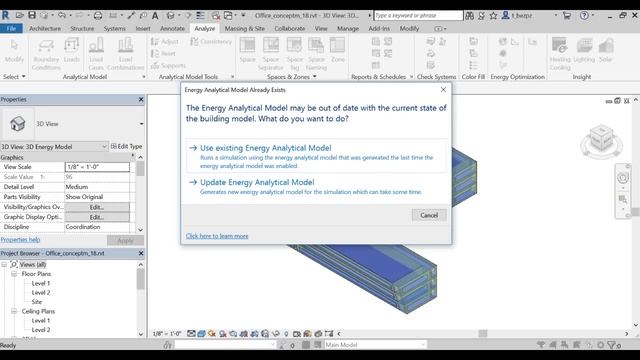
Task: Switch to the Structure ribbon tab
Action: (x=82, y=29)
